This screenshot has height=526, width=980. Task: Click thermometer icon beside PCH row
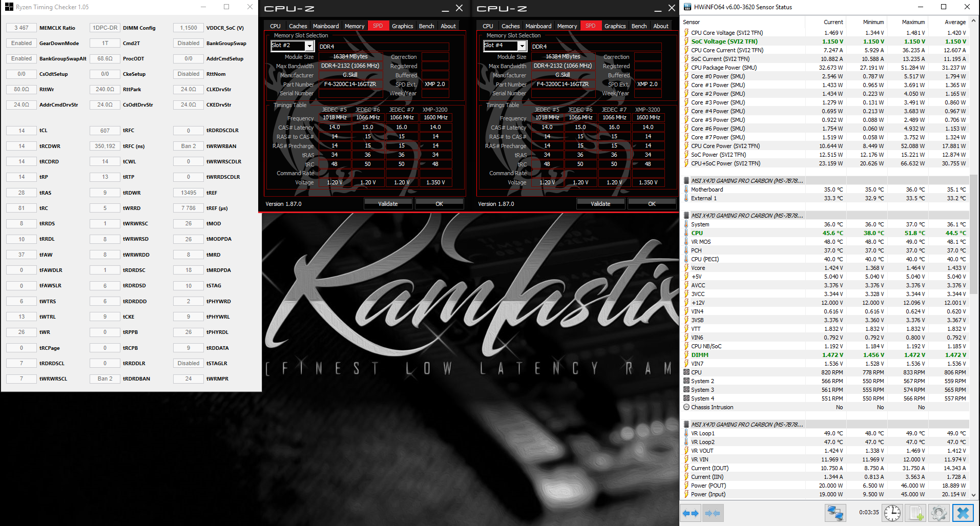tap(686, 250)
